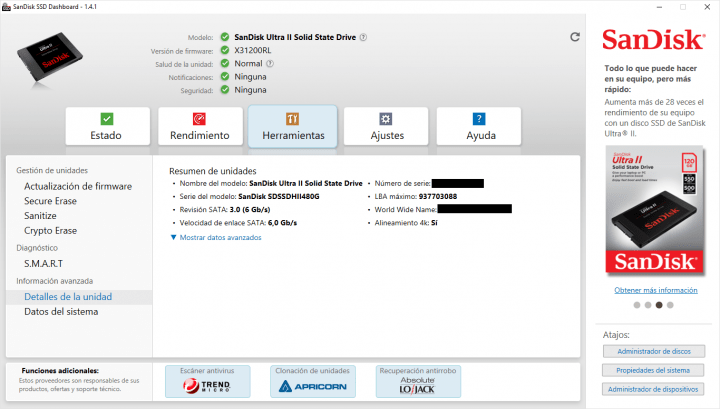
Task: Open Datos del sistema
Action: (x=61, y=311)
